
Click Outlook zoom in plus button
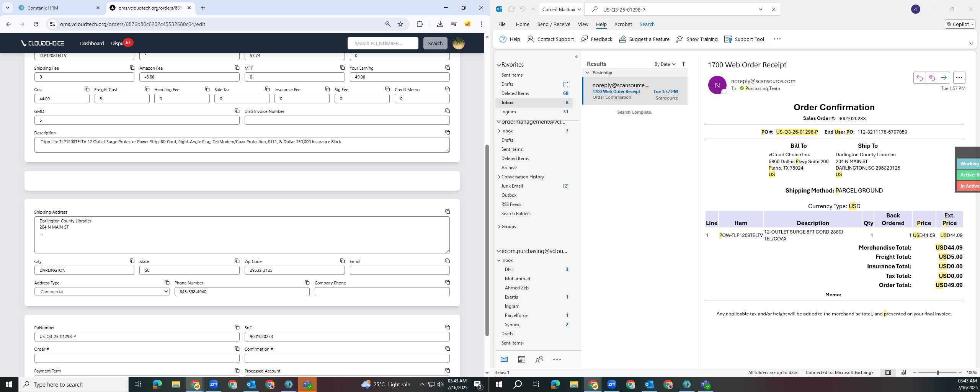[x=960, y=372]
